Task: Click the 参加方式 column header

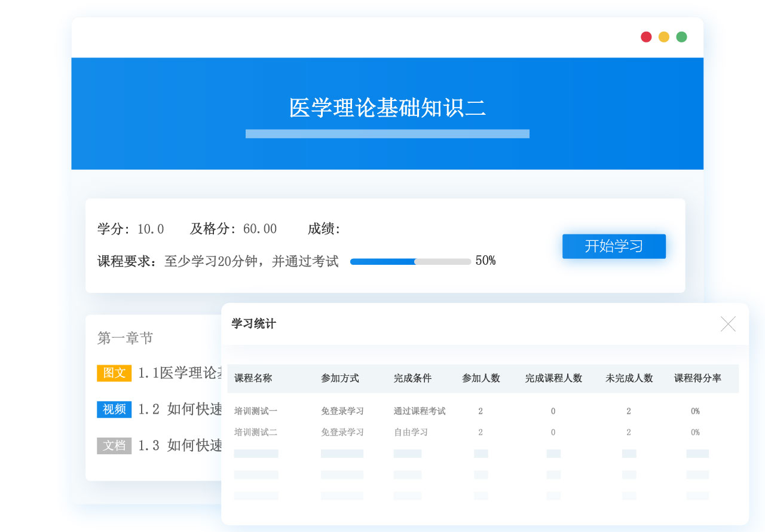Action: (x=339, y=378)
